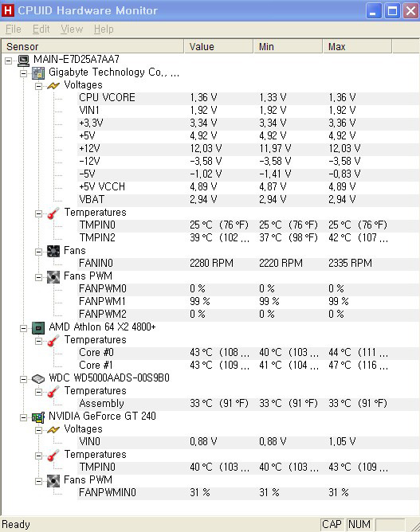
Task: Click the Fans PWM icon under NVIDIA GeForce
Action: (x=53, y=481)
